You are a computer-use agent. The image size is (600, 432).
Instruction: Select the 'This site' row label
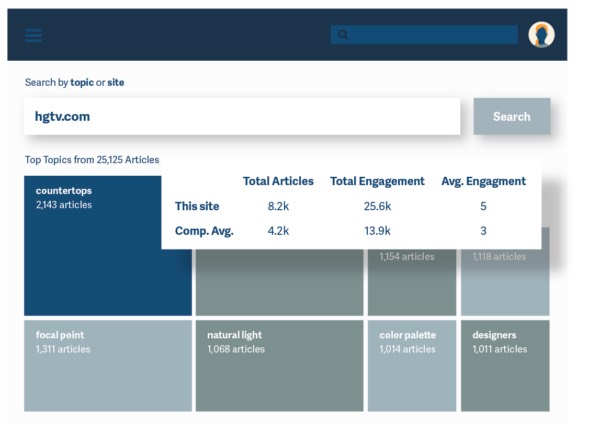197,206
